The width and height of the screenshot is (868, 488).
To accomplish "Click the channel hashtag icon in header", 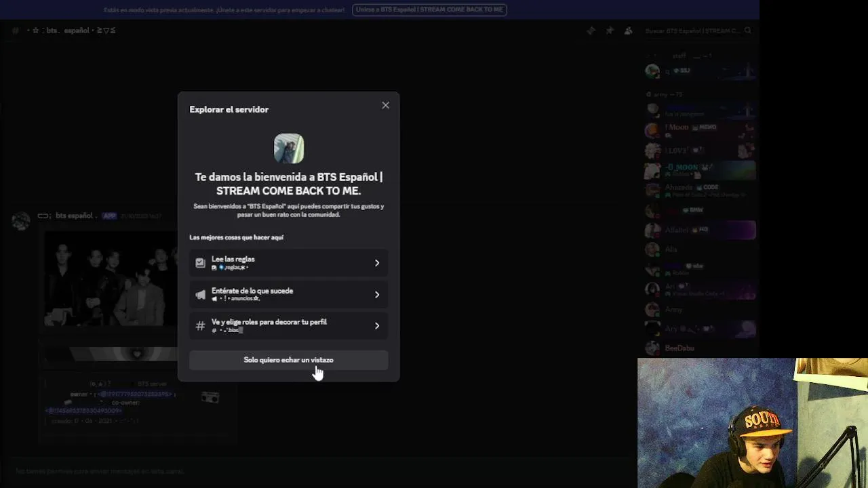I will (15, 30).
